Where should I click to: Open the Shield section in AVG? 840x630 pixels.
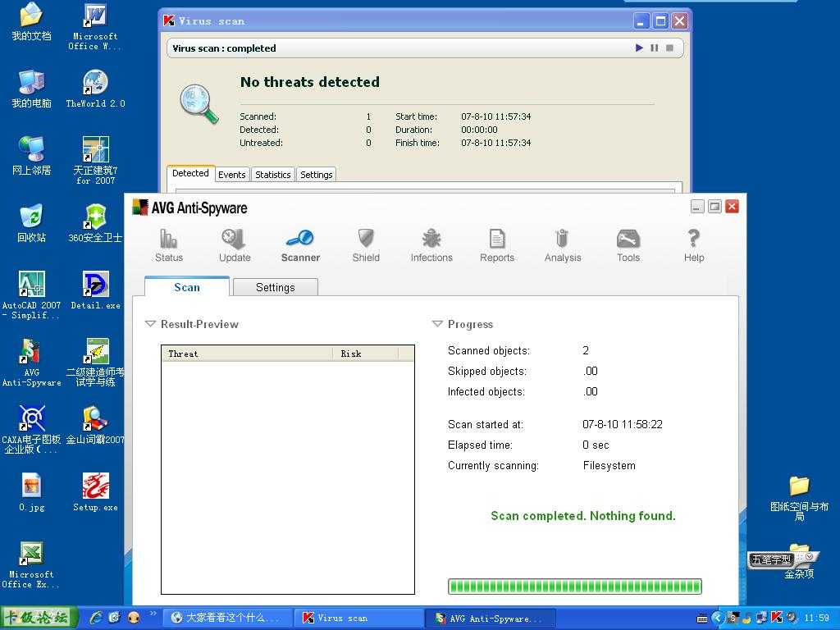click(366, 245)
